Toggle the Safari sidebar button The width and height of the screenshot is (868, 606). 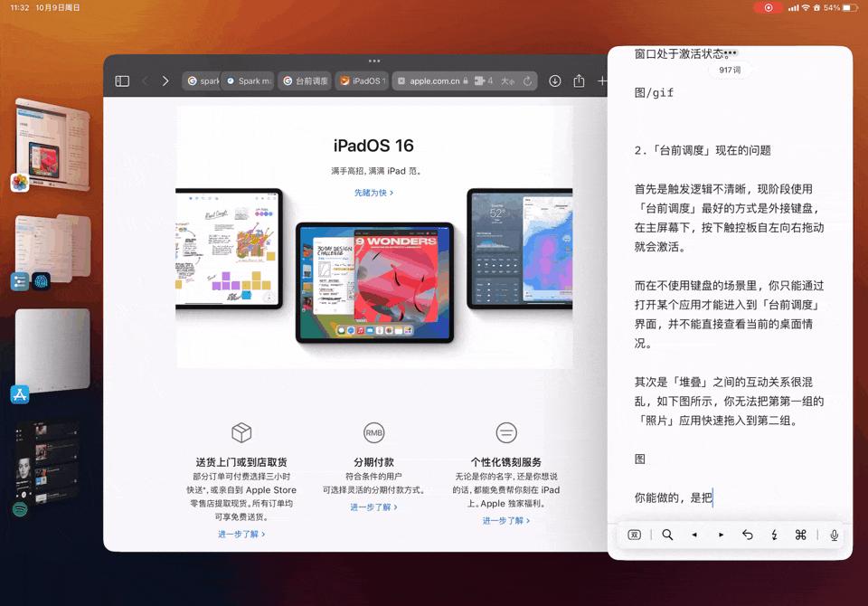click(122, 81)
